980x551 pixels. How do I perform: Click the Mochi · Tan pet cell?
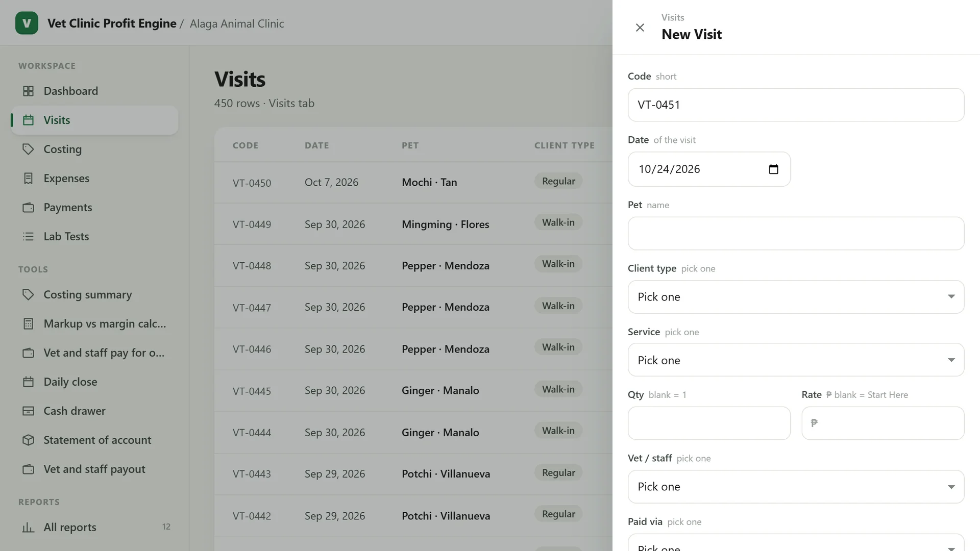pyautogui.click(x=429, y=182)
